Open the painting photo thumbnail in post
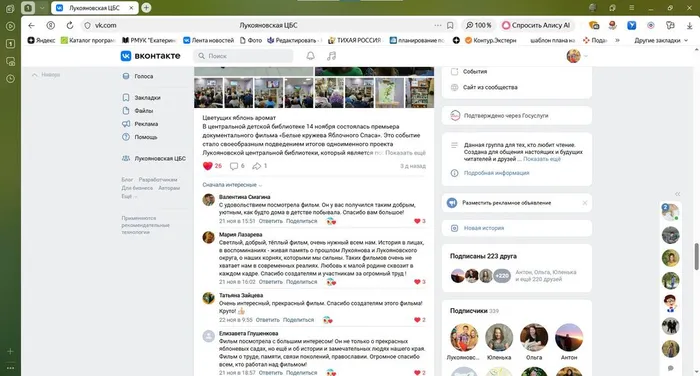Screen dimensions: 700x376 (x=389, y=92)
